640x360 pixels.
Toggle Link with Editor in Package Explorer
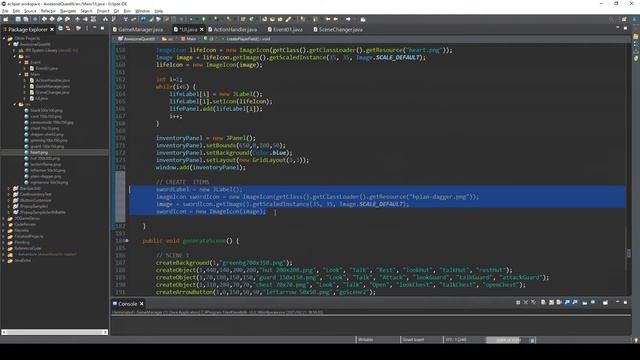point(68,29)
